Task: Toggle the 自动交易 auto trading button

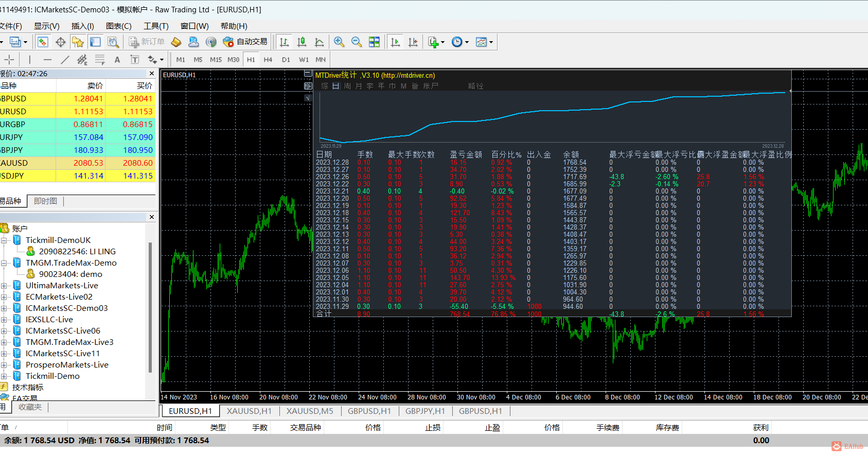Action: point(245,42)
